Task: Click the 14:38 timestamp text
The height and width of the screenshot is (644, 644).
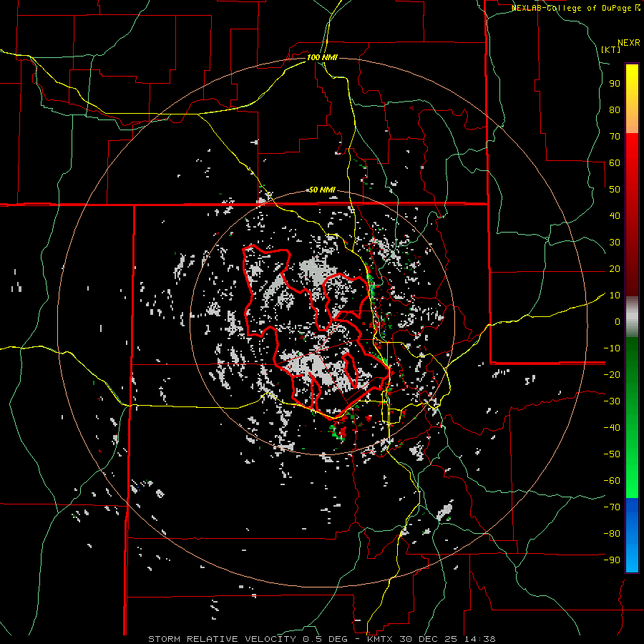Action: (479, 639)
